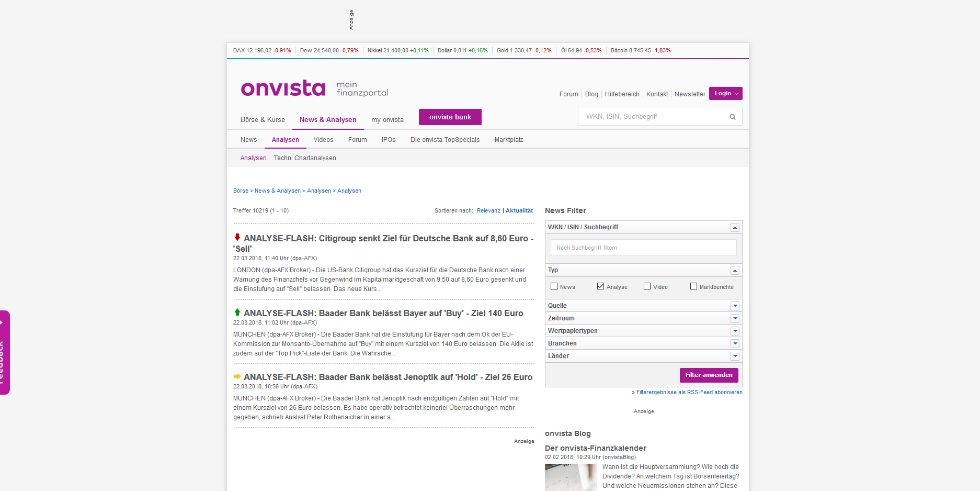Open the News submenu item
This screenshot has width=980, height=491.
click(x=249, y=140)
